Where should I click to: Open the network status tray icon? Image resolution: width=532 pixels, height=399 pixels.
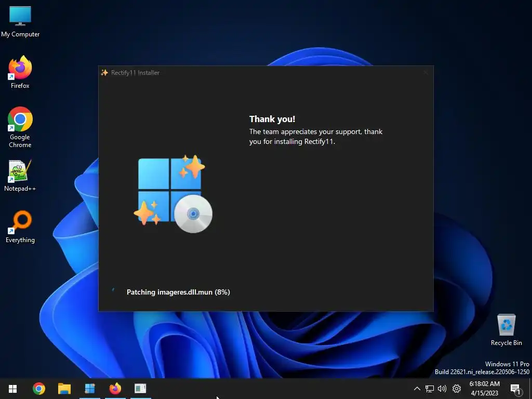430,389
